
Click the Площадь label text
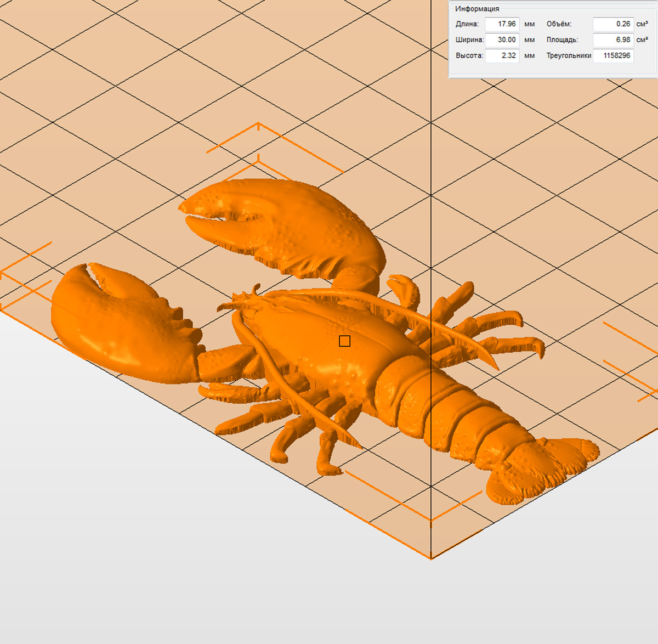[562, 40]
